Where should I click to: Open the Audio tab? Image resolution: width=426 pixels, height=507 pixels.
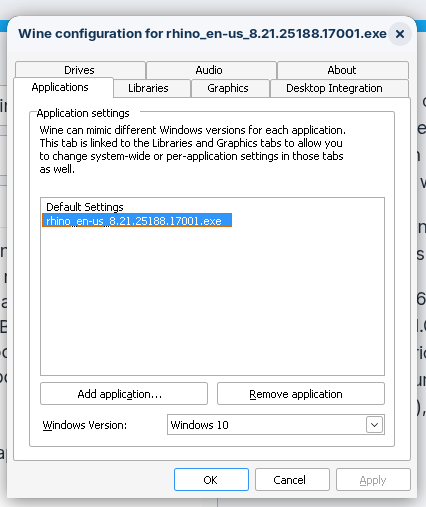(x=209, y=70)
